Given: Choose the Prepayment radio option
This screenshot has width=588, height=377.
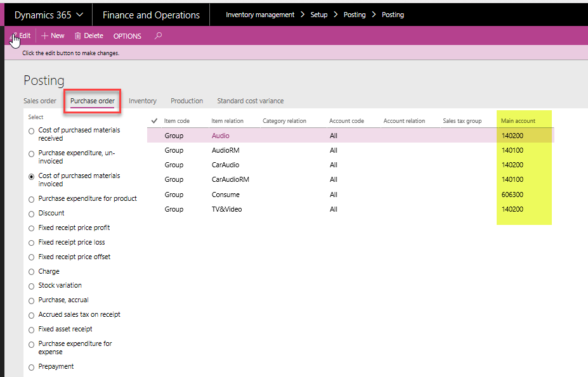Looking at the screenshot, I should click(32, 367).
